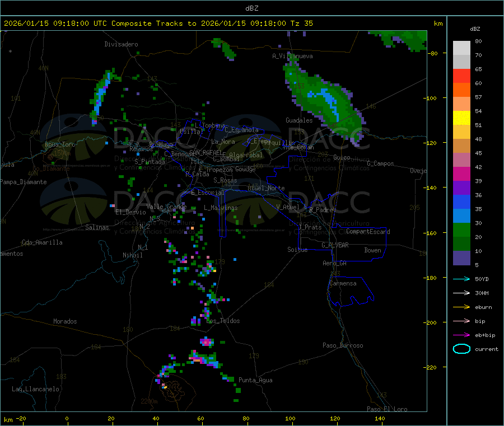Click the cyan oval current legend icon
Screen dimensions: 504x426
click(461, 349)
